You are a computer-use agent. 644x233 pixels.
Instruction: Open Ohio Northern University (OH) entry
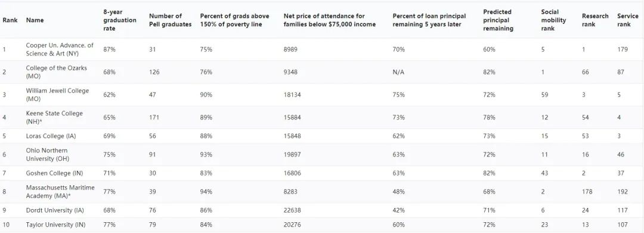(47, 155)
